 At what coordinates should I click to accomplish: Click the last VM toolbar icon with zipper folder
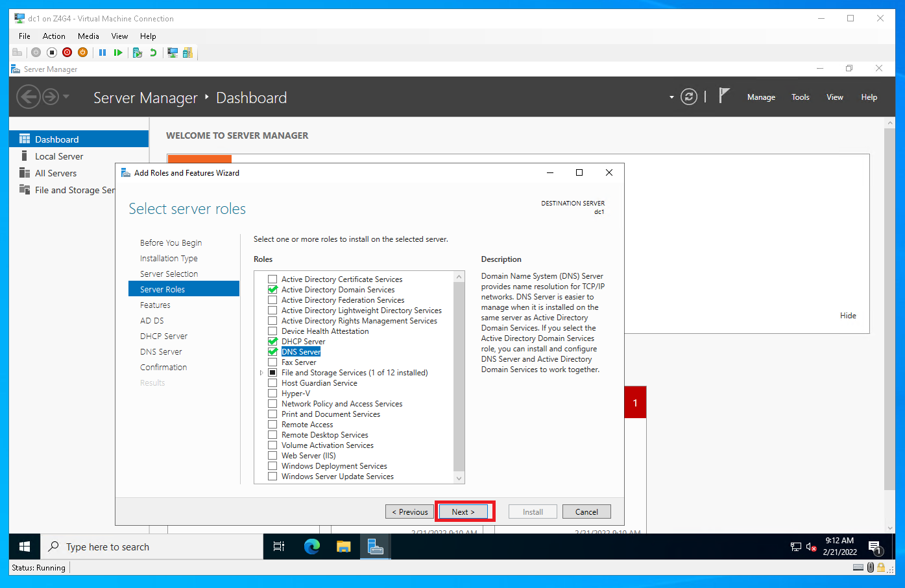pyautogui.click(x=187, y=53)
